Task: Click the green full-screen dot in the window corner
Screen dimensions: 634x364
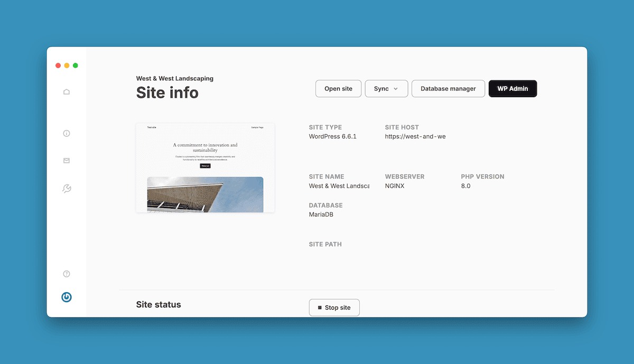Action: (76, 65)
